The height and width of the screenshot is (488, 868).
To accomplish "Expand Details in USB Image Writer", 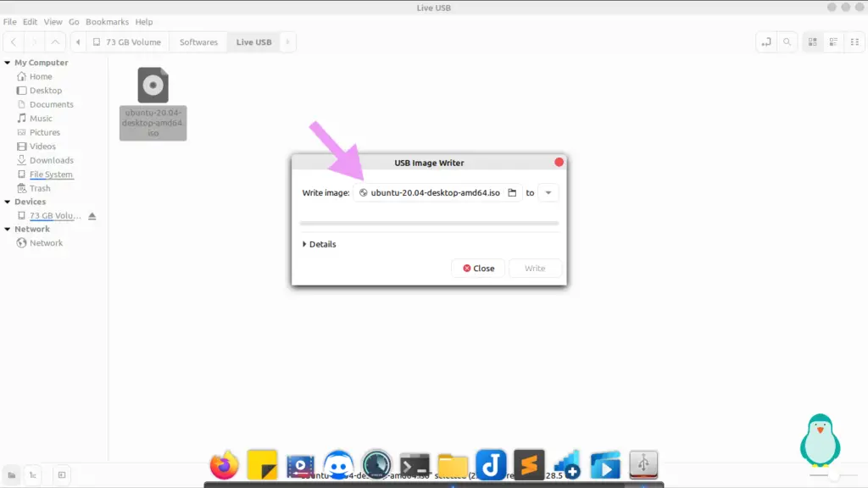I will tap(320, 244).
